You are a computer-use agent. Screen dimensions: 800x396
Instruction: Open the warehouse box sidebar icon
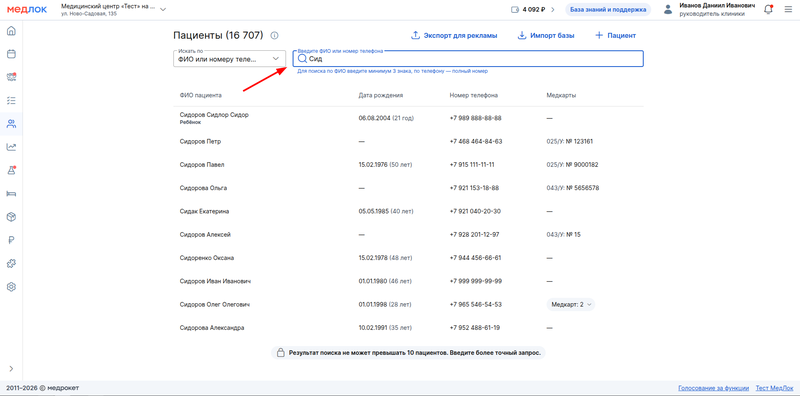(11, 217)
